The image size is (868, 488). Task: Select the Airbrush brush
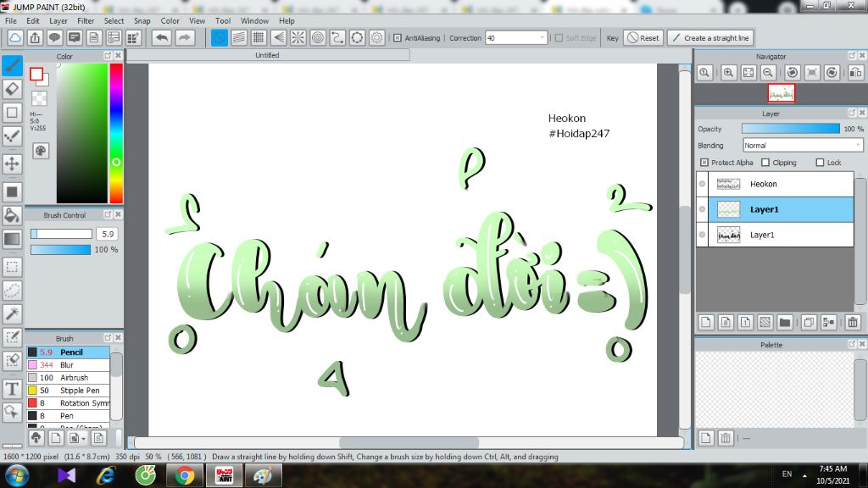coord(68,377)
